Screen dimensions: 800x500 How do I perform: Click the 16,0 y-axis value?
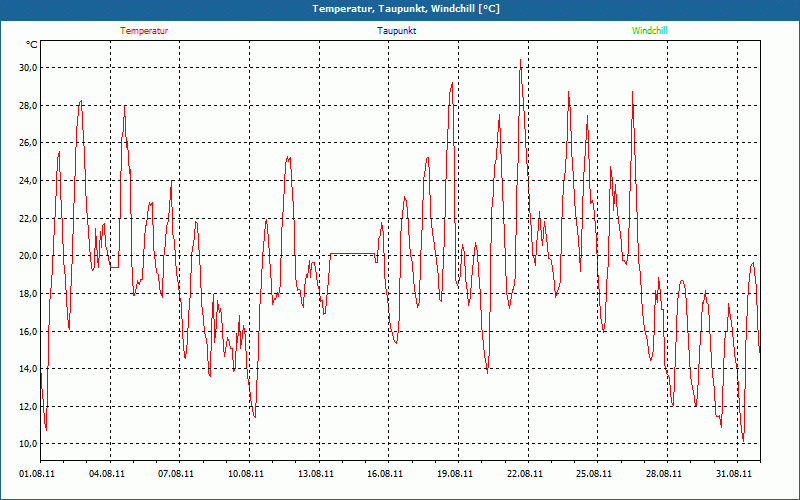point(28,331)
